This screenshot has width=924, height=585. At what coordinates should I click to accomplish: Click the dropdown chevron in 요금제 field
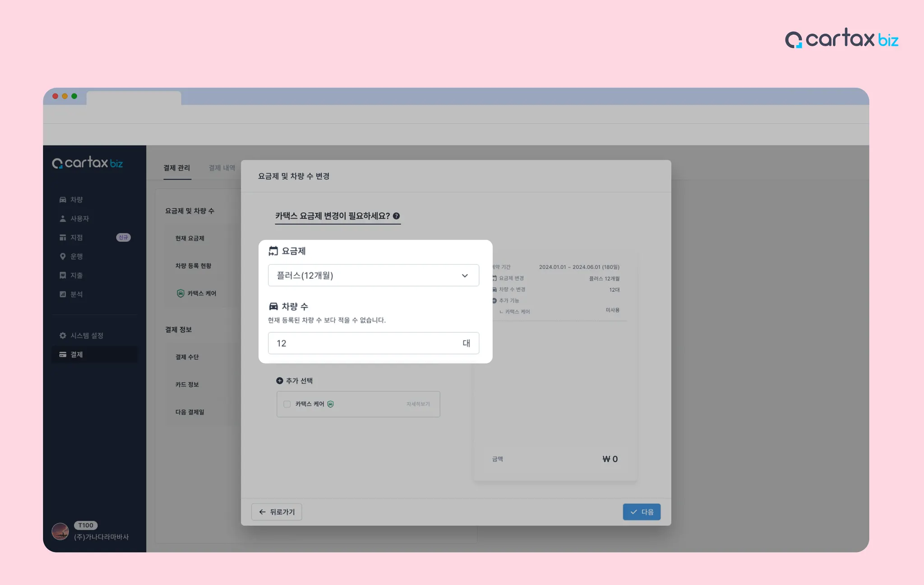click(x=465, y=276)
